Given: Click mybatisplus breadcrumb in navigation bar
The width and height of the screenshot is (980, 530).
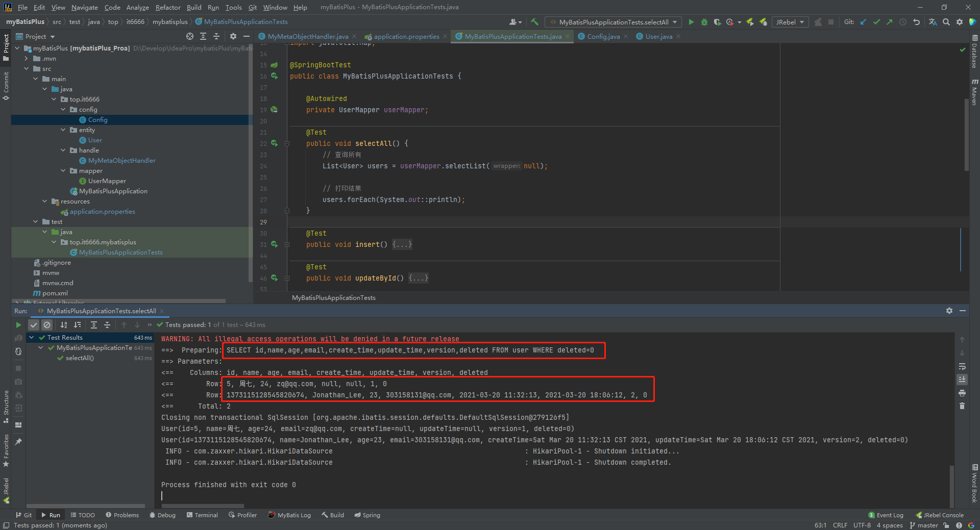Looking at the screenshot, I should coord(170,22).
